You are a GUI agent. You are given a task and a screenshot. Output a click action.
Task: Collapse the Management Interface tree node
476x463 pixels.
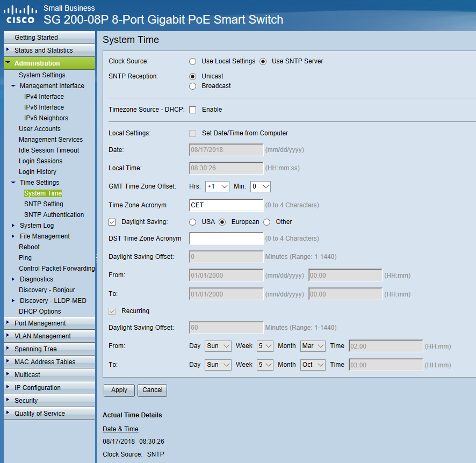pos(13,86)
